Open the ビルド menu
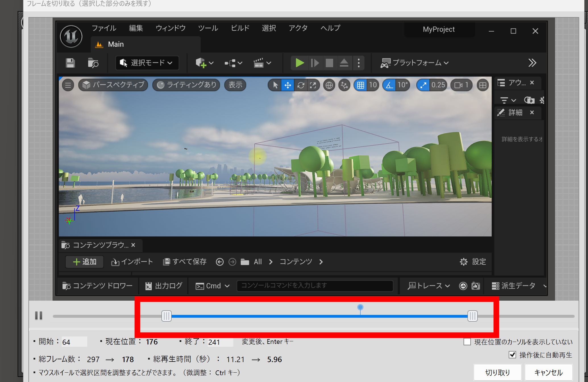 coord(240,28)
